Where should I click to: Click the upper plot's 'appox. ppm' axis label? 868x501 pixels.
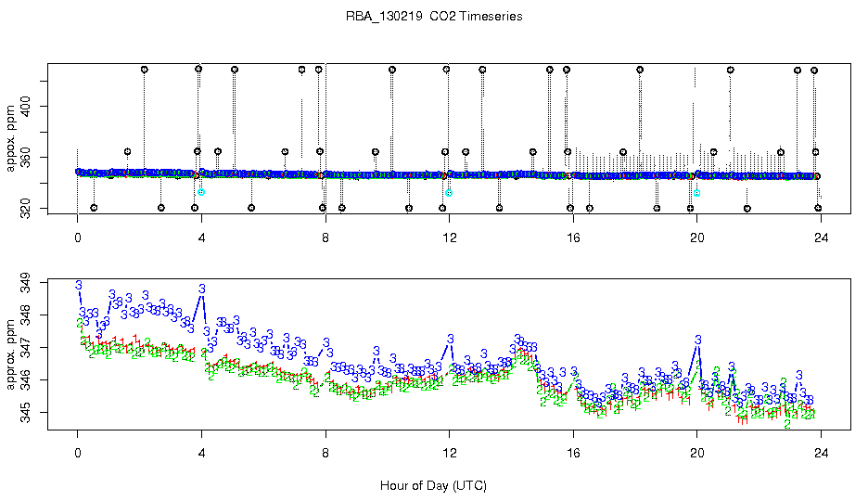10,138
